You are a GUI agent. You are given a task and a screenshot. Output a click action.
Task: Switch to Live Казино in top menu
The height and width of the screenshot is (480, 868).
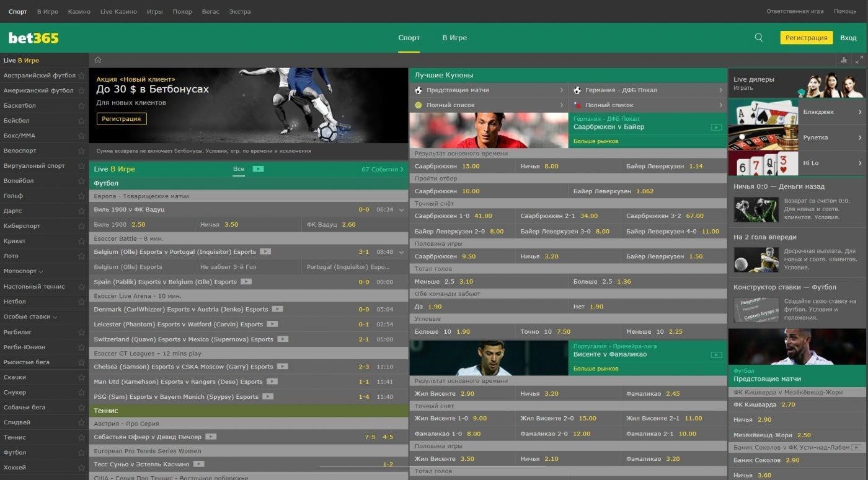(x=118, y=12)
